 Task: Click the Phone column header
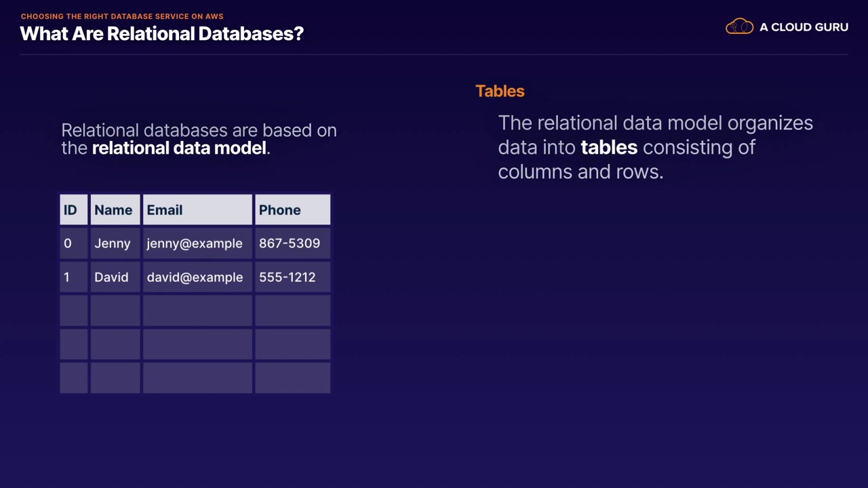tap(292, 210)
